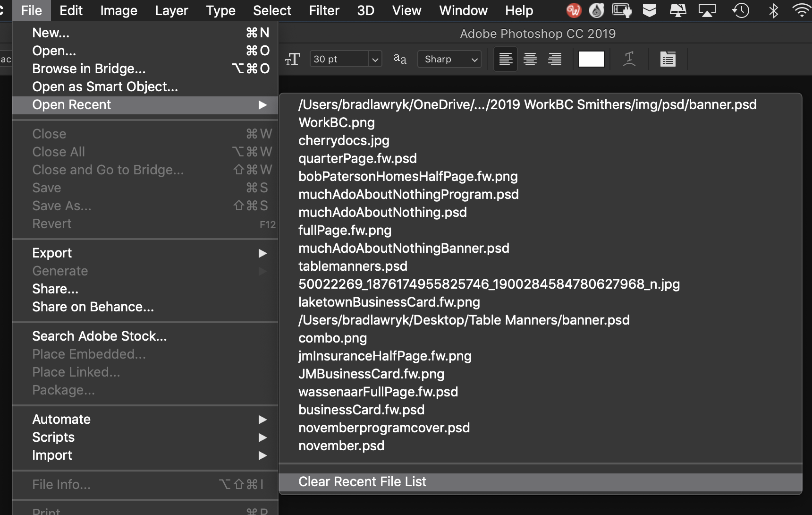
Task: Toggle the Character and Paragraph panels icon
Action: coord(668,59)
